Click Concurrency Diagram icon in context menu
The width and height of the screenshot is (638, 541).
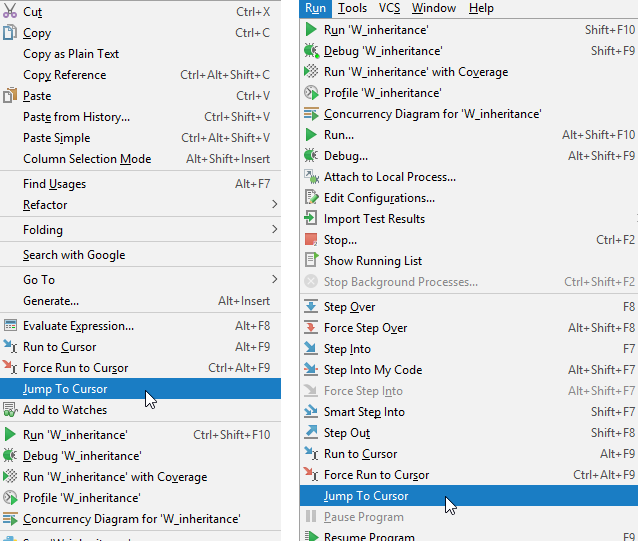pyautogui.click(x=10, y=519)
